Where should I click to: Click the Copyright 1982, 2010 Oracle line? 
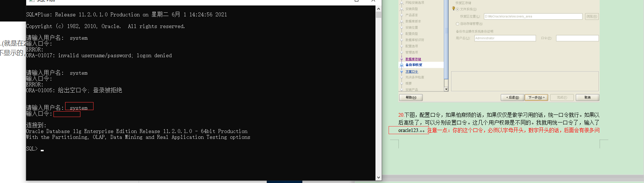[106, 26]
